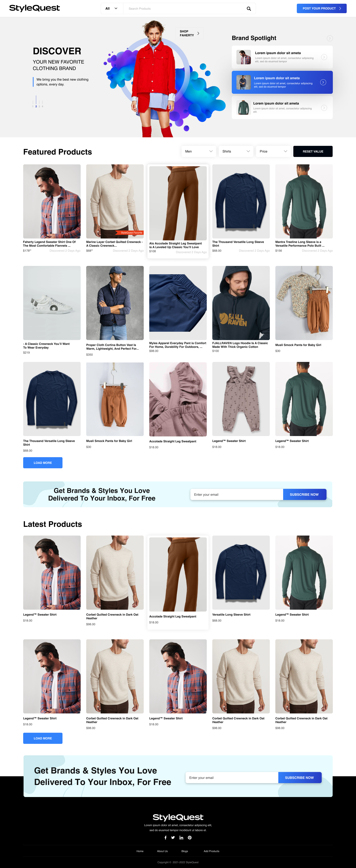
Task: Click the Brand Spotlight header arrow icon
Action: tap(330, 38)
